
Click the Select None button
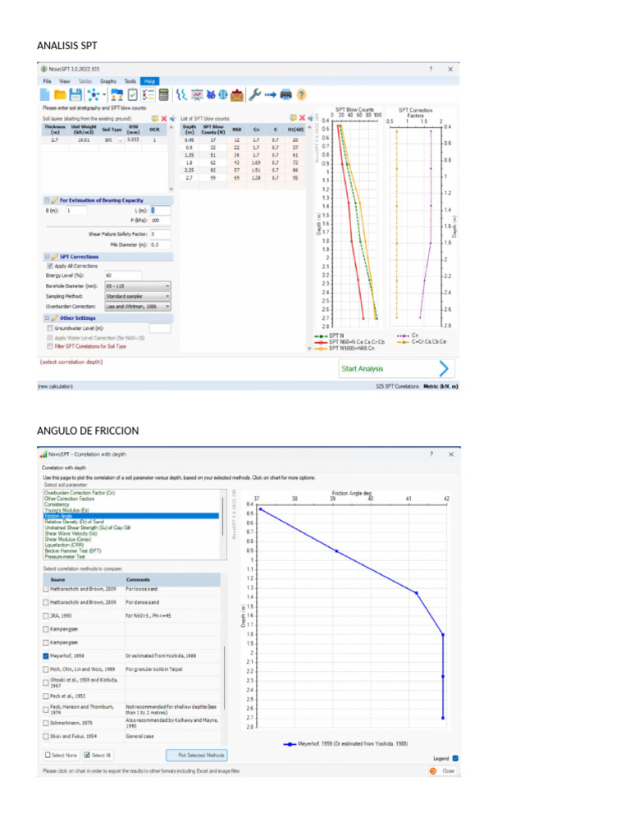[x=61, y=755]
